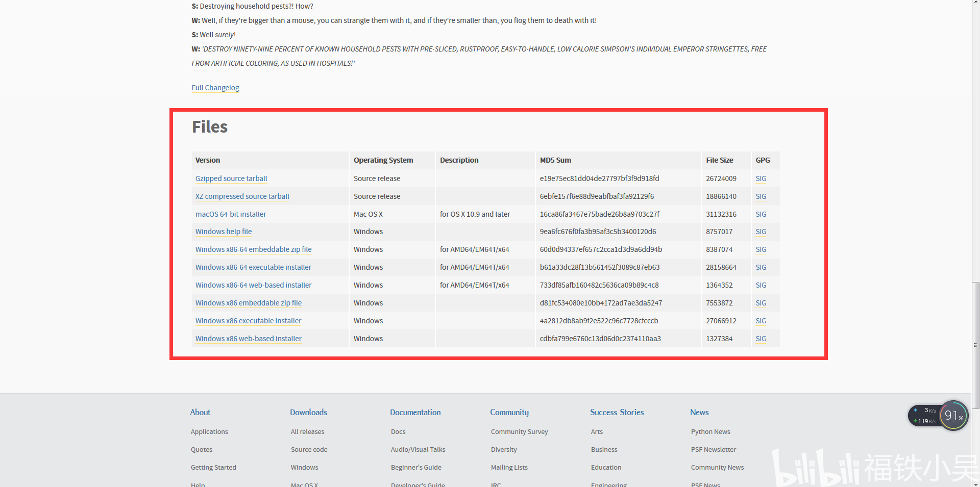Viewport: 980px width, 487px height.
Task: Open the Downloads footer heading
Action: [309, 412]
